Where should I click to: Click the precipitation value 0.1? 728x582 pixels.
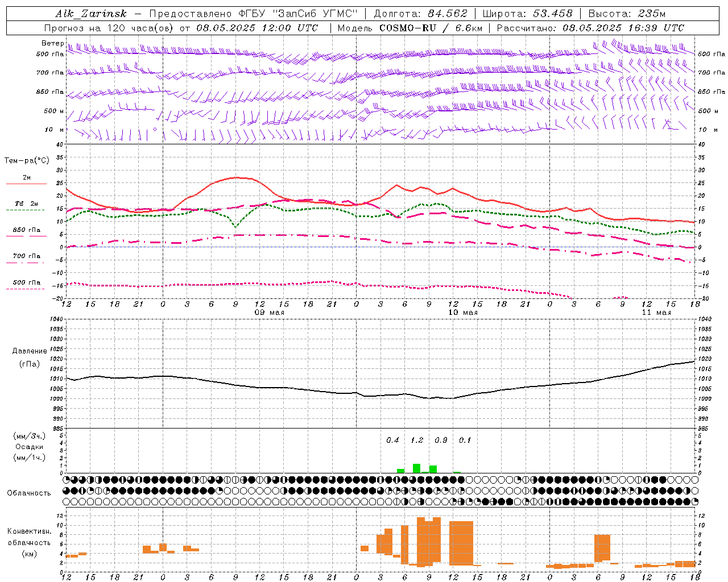tap(465, 440)
